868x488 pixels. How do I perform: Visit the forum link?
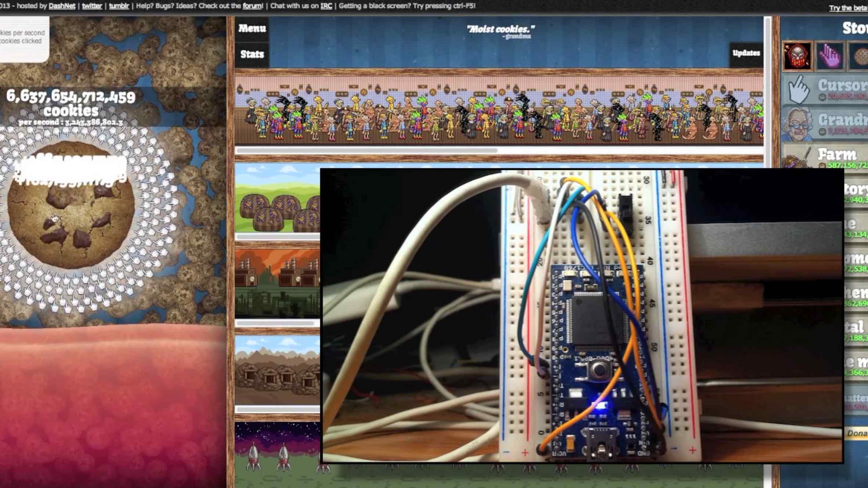(252, 6)
